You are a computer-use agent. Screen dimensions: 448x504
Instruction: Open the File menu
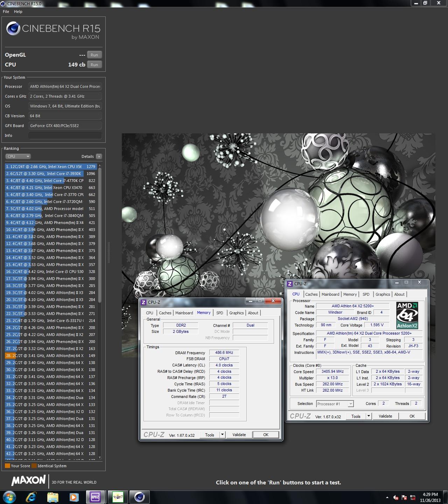point(6,12)
